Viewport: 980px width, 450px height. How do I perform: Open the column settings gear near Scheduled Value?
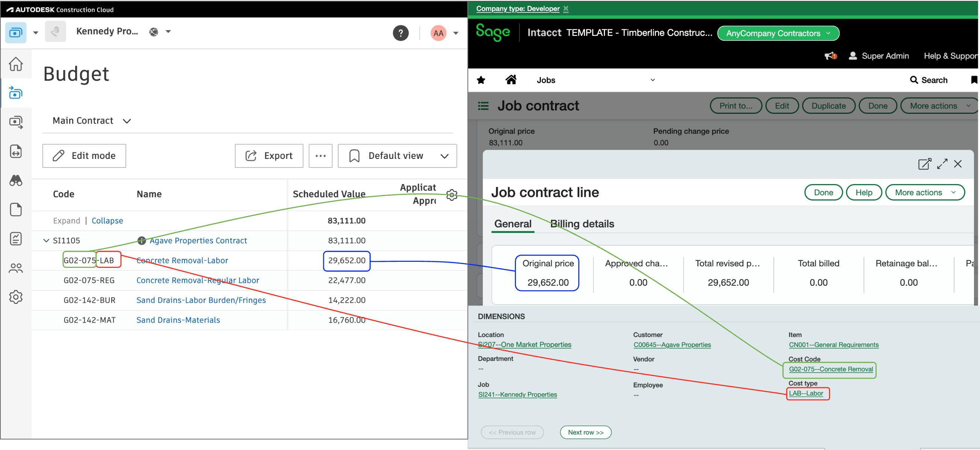click(x=451, y=195)
